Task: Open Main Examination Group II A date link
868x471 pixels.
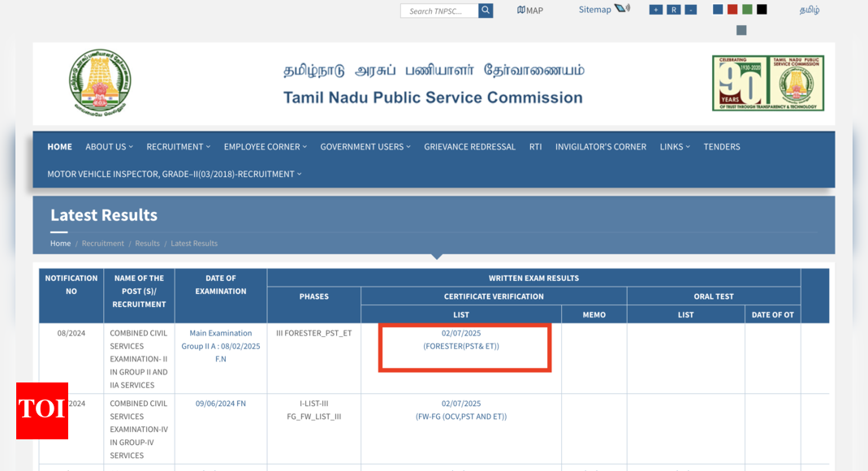Action: [x=221, y=346]
